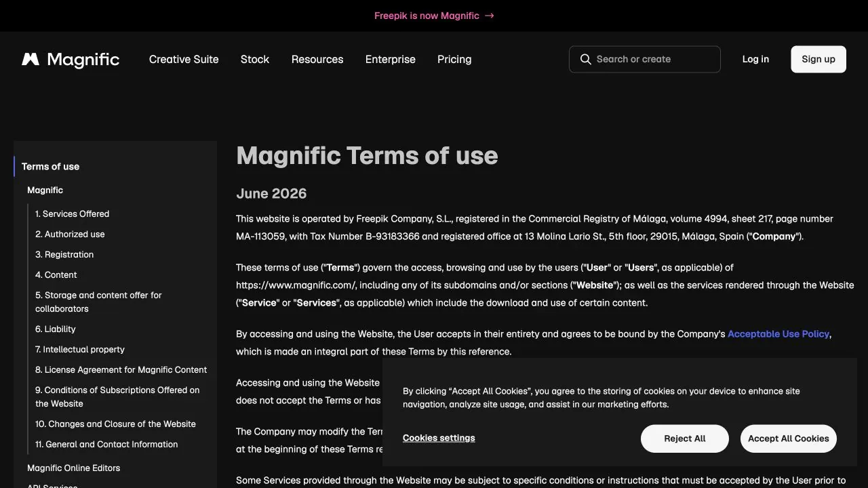Click the Magnific logo

[x=71, y=60]
